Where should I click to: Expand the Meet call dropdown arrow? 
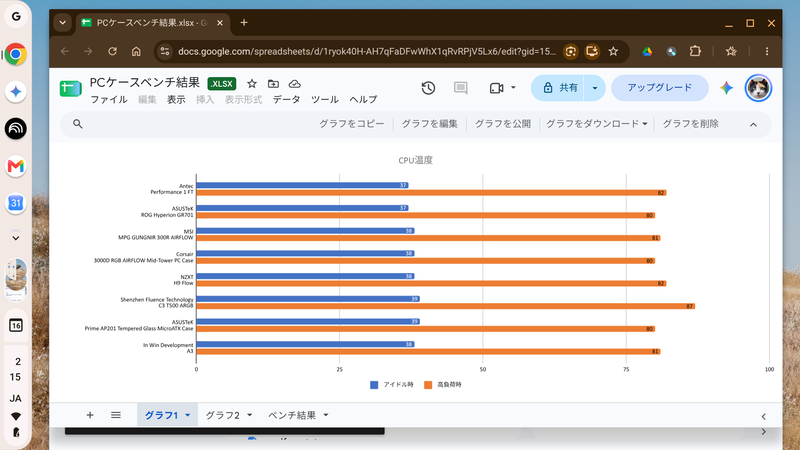click(513, 88)
